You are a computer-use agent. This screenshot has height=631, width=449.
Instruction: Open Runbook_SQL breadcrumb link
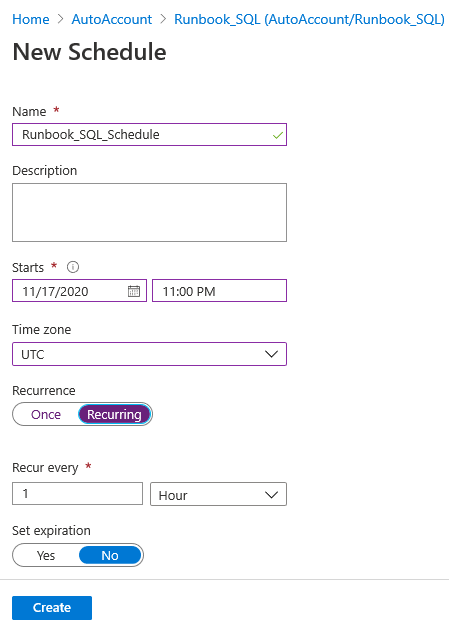pos(309,19)
